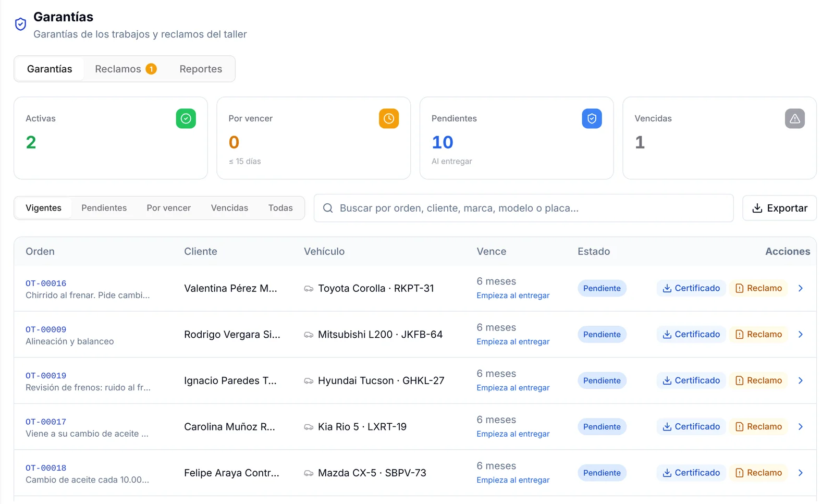Click the Garantías shield icon in header
This screenshot has height=504, width=834.
pos(20,24)
